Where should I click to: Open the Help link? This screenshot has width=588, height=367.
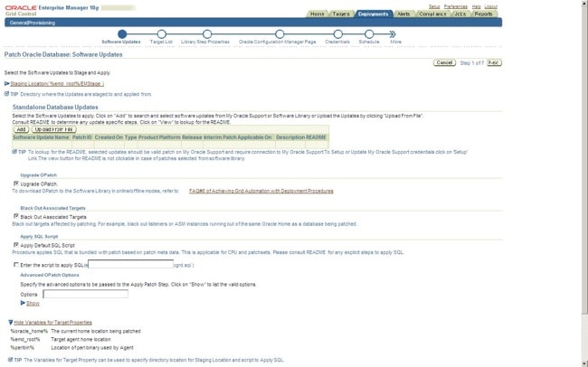pyautogui.click(x=476, y=6)
